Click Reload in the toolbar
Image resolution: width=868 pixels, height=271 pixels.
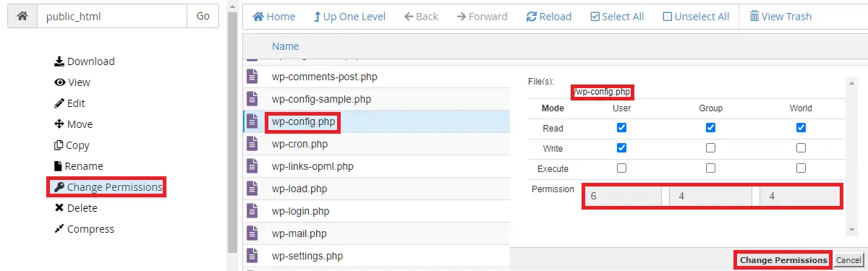point(549,16)
